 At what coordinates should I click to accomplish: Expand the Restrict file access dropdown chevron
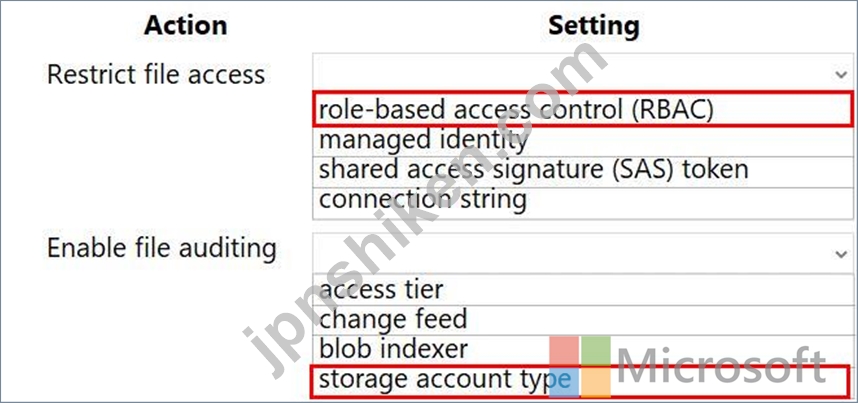pyautogui.click(x=840, y=74)
